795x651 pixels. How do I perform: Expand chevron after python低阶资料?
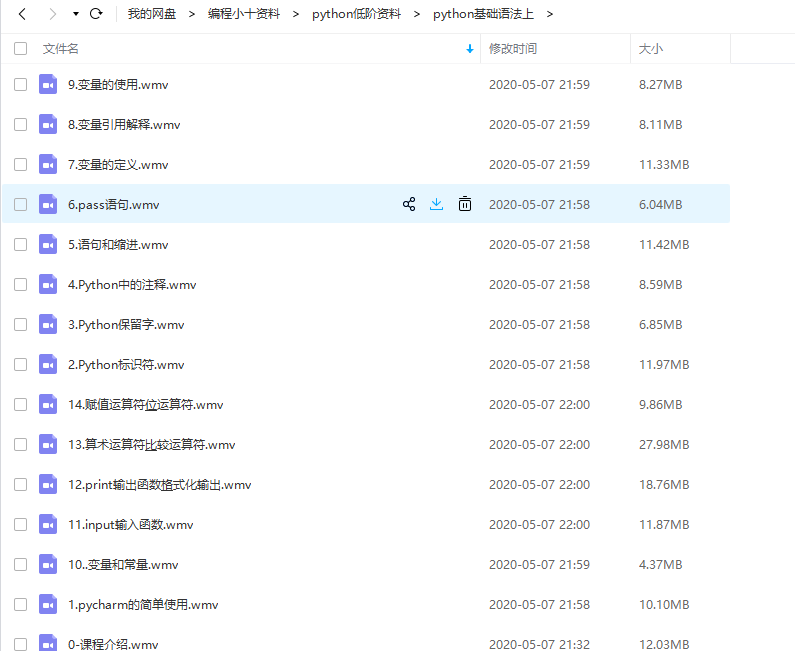pyautogui.click(x=417, y=14)
